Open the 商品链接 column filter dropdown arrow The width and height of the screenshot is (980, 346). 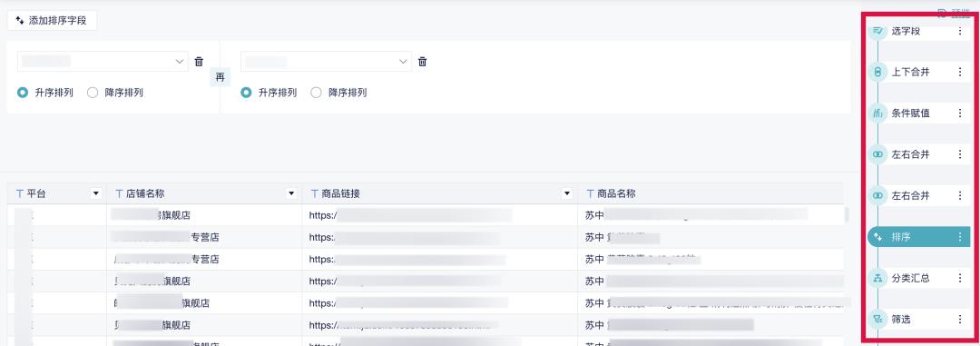[x=567, y=194]
